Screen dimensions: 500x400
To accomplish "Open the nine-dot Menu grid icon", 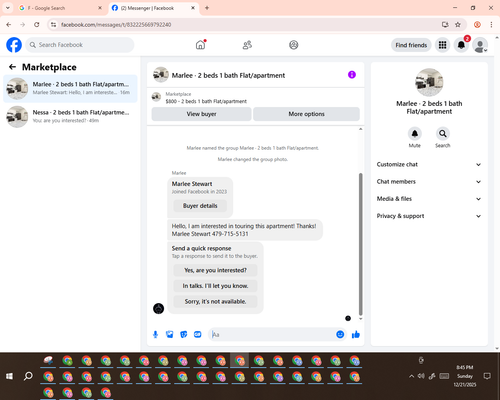I will click(442, 45).
